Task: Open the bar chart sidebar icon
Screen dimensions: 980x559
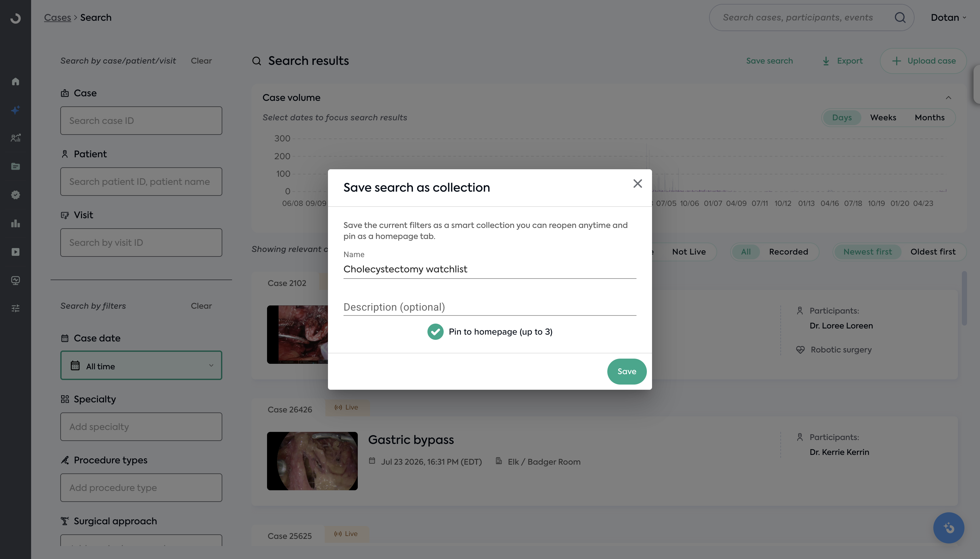Action: coord(15,223)
